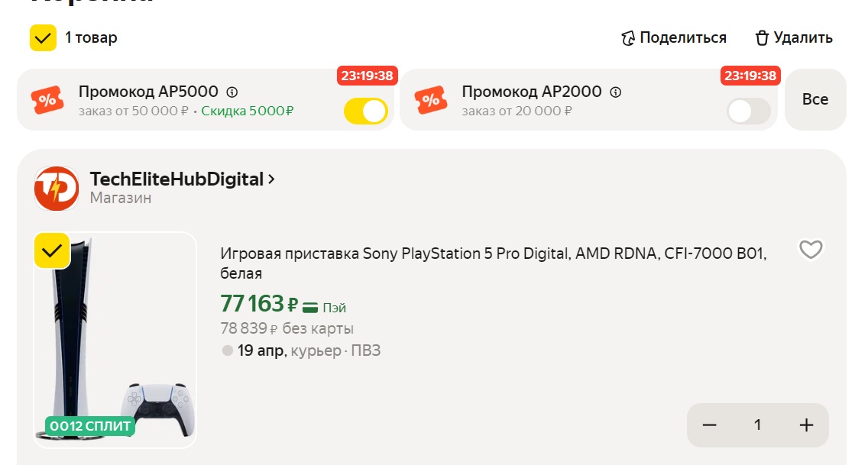Screen dimensions: 868x465
Task: Click the share arrow icon
Action: [x=628, y=38]
